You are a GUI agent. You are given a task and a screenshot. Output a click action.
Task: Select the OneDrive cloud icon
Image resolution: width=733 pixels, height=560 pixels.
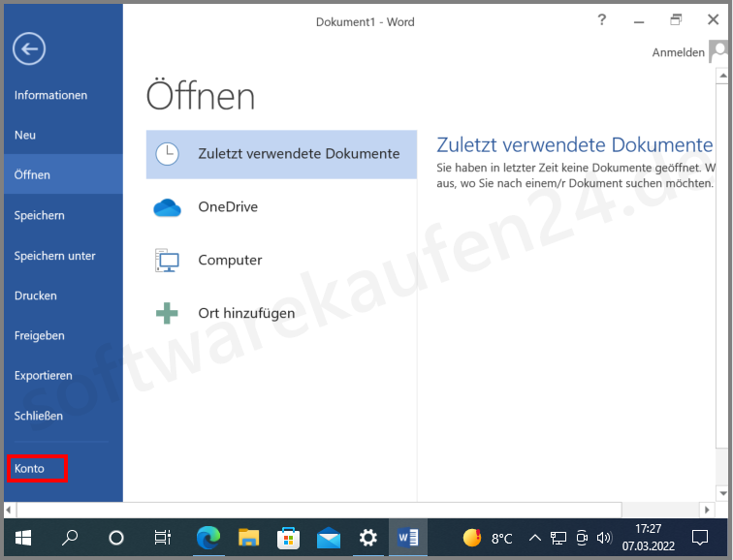pyautogui.click(x=168, y=207)
